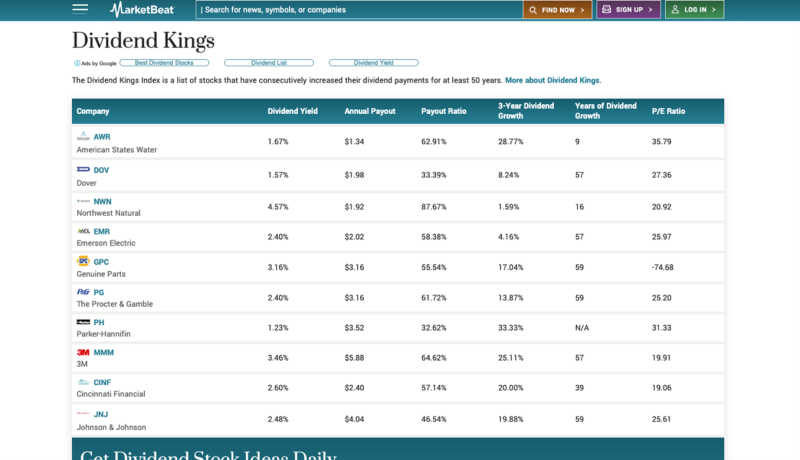Sort by the Company column header
The image size is (800, 460).
point(93,111)
